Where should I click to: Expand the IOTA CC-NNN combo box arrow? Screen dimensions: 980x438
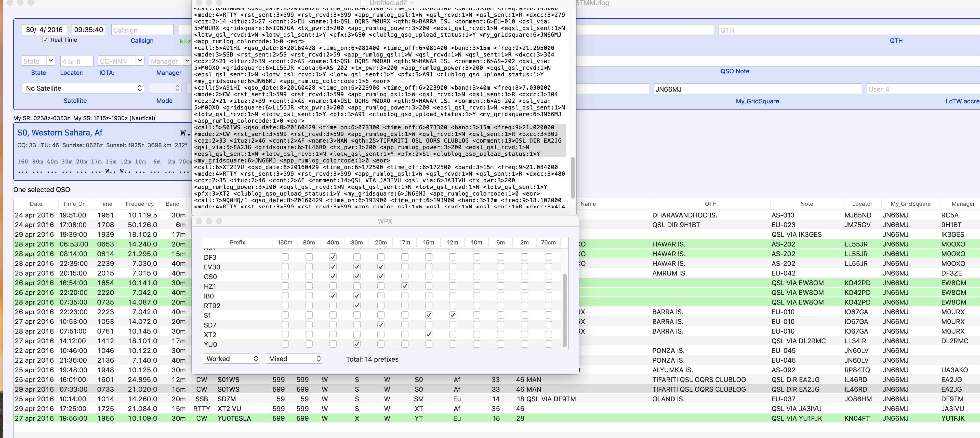tap(140, 60)
